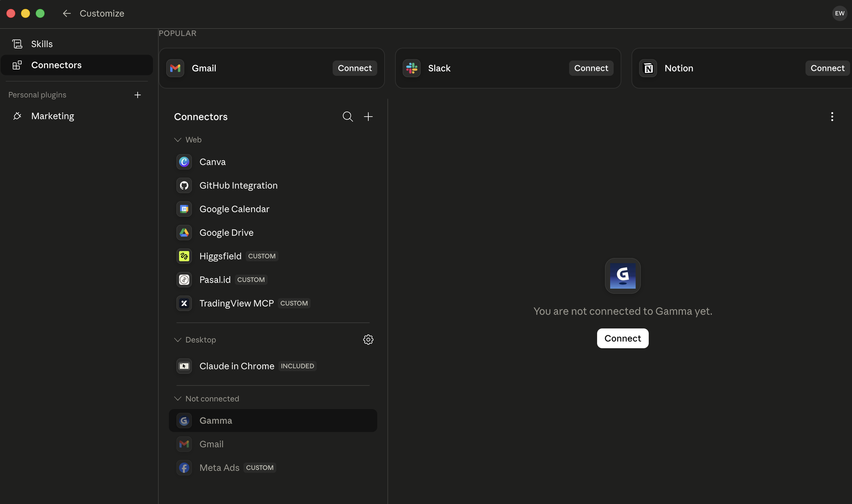Click the "You are not connected to Gamma yet." message
The image size is (852, 504).
coord(623,311)
